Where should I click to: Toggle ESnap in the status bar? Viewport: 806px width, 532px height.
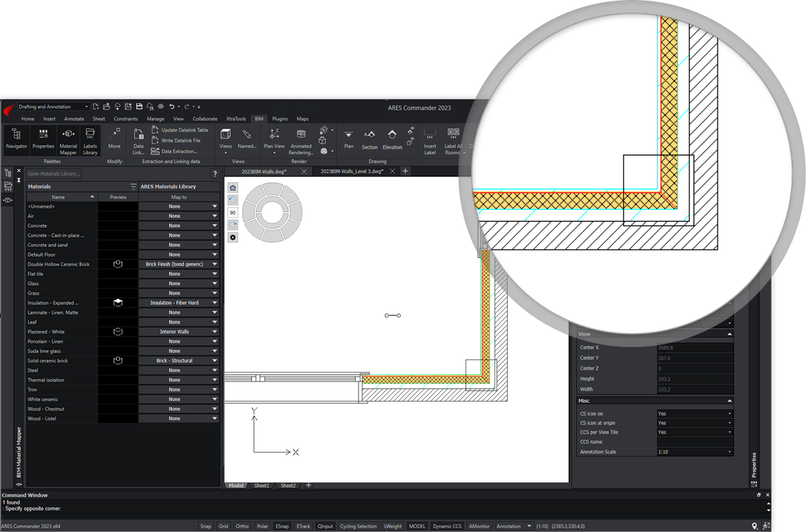[282, 526]
